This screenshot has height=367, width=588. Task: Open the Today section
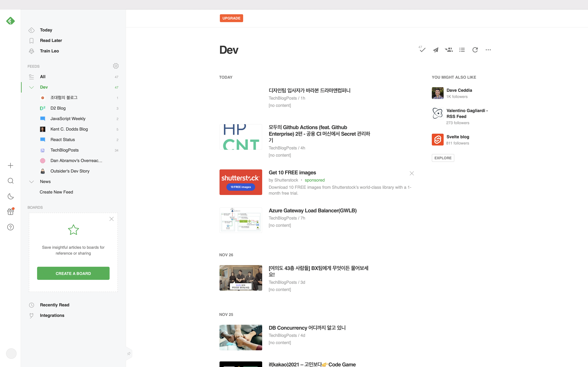pos(46,30)
